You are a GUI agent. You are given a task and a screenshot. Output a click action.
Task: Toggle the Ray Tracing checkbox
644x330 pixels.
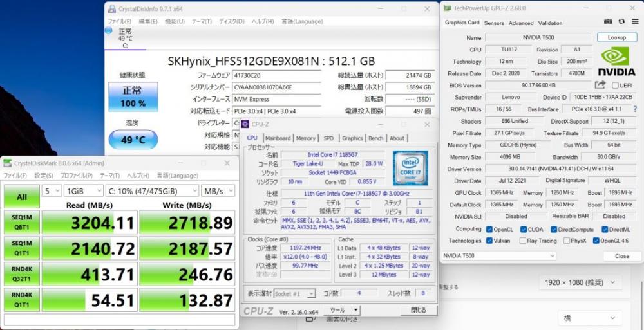(523, 241)
